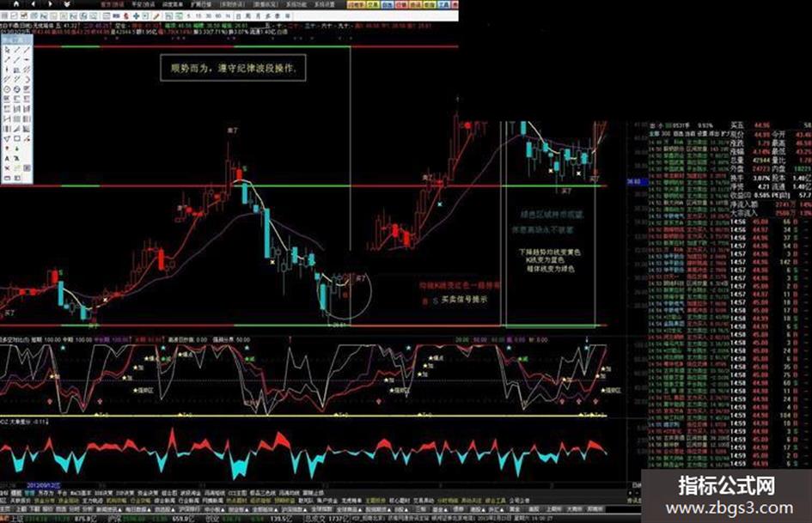Select the arc drawing tool
The width and height of the screenshot is (812, 523).
(27, 80)
